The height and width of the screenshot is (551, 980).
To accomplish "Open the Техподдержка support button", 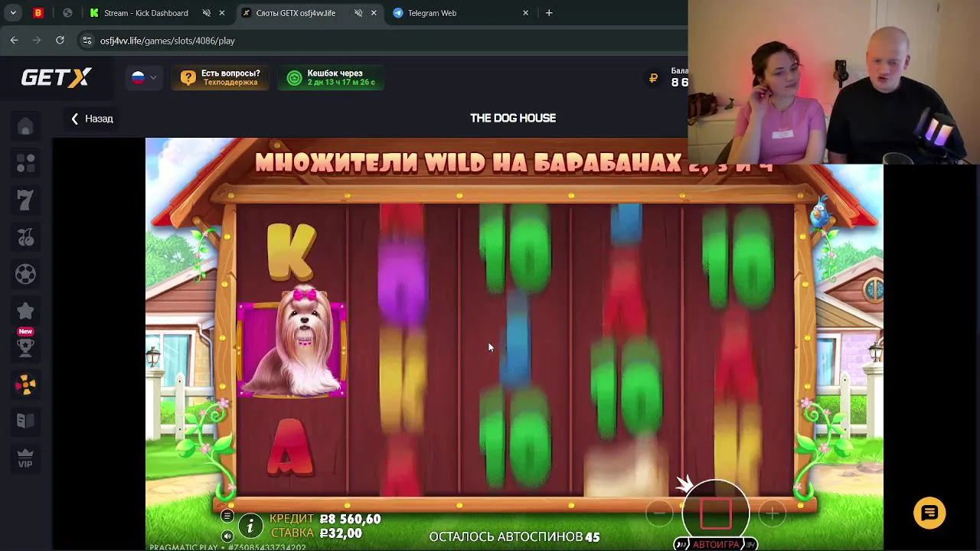I will (x=220, y=77).
